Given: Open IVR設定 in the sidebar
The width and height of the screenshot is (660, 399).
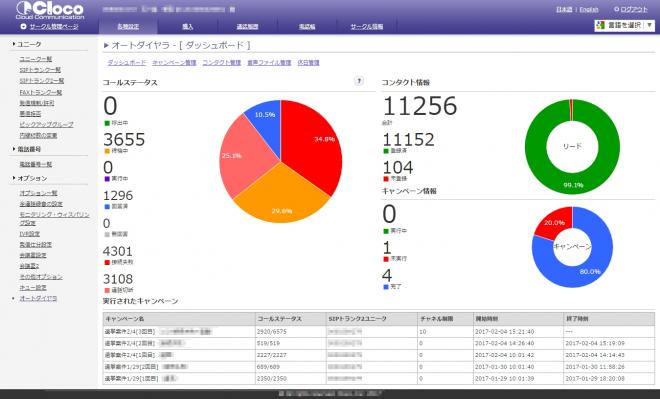Looking at the screenshot, I should point(29,234).
